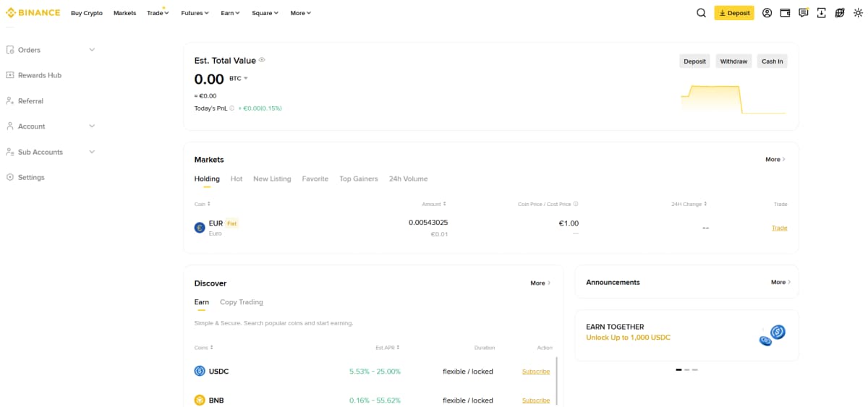
Task: Click the Rewards Hub sidebar icon
Action: pos(10,75)
